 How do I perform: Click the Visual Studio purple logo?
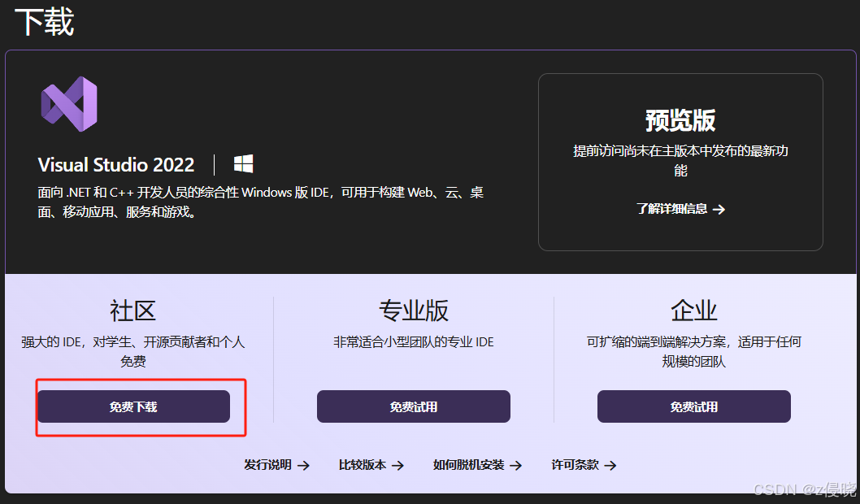69,104
